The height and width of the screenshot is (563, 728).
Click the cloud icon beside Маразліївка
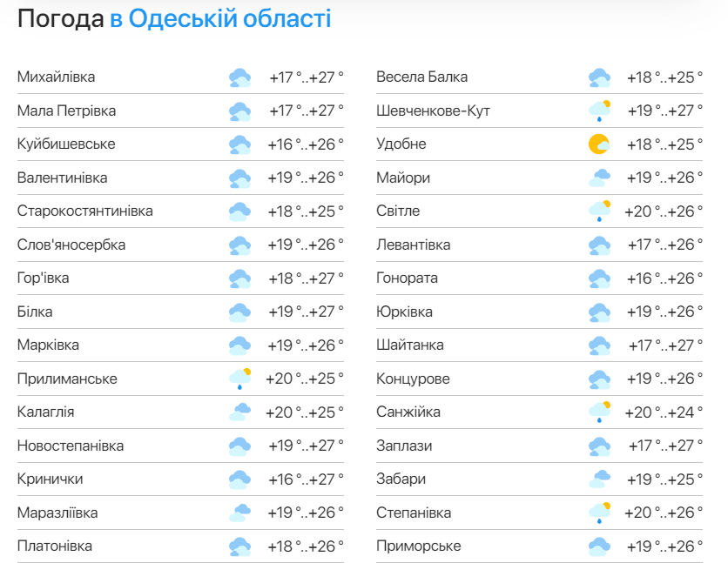(x=240, y=513)
